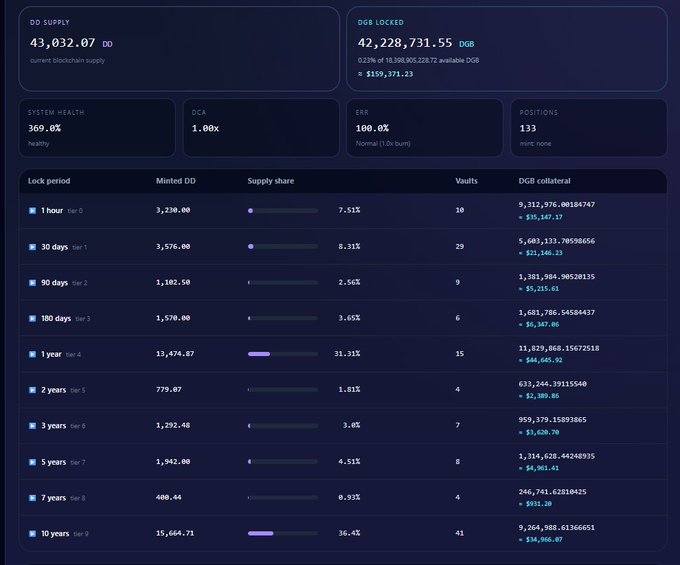The width and height of the screenshot is (680, 565).
Task: Click the vault count 15
Action: (x=460, y=354)
